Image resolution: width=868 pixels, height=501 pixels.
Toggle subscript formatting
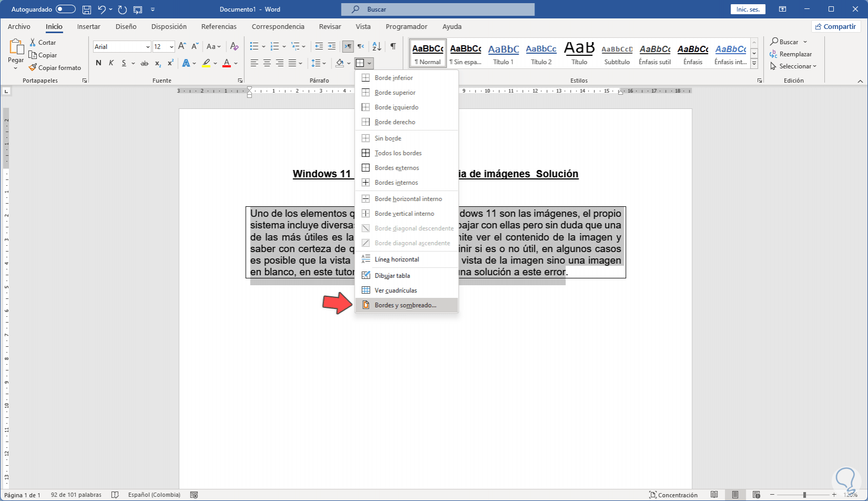coord(158,63)
